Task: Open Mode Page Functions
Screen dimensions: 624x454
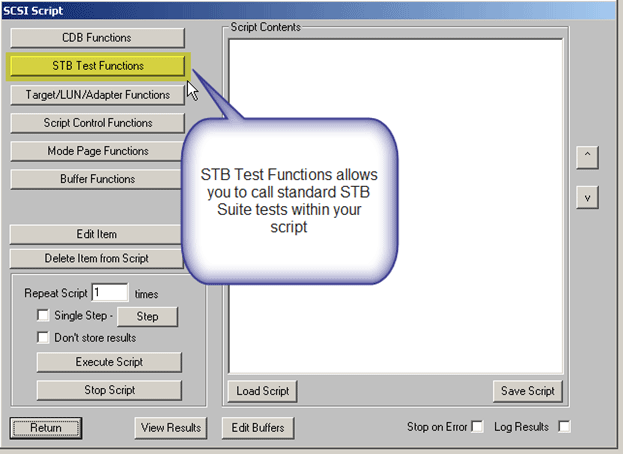Action: pyautogui.click(x=98, y=151)
